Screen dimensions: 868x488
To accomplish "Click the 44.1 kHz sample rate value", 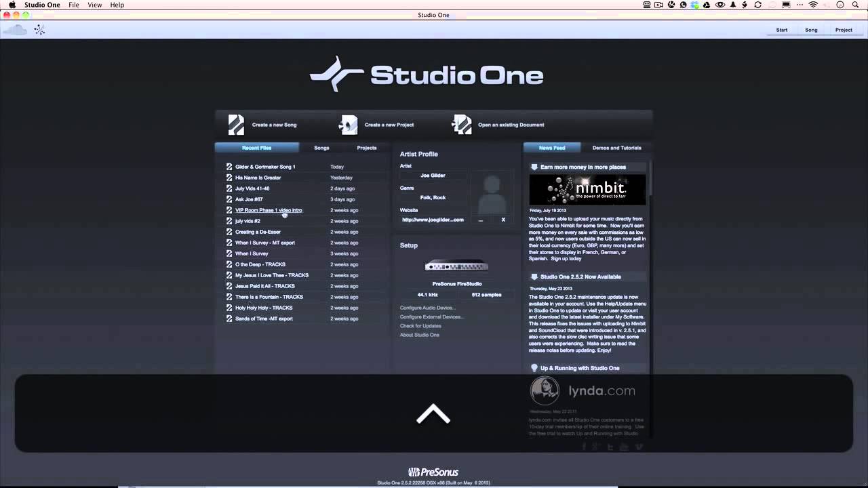I will (427, 295).
